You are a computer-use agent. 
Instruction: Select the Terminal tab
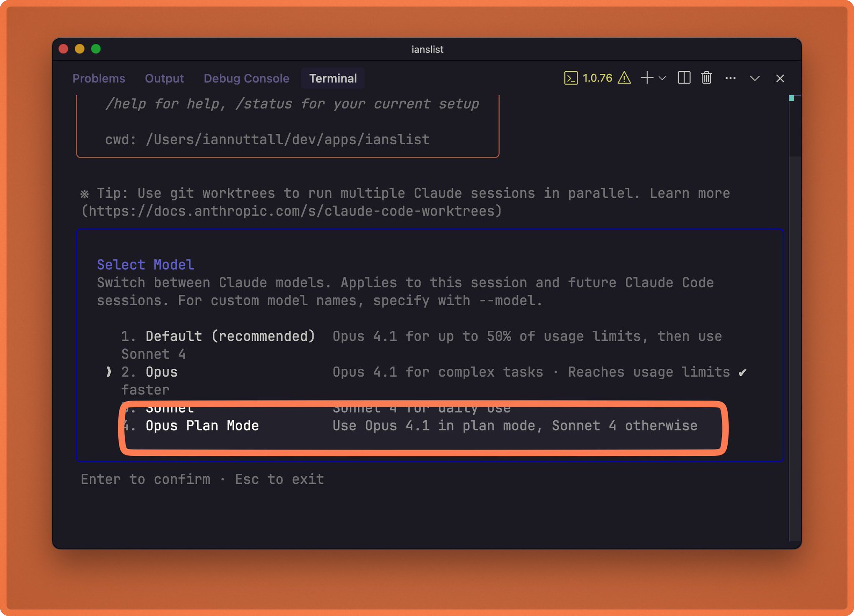pyautogui.click(x=333, y=78)
